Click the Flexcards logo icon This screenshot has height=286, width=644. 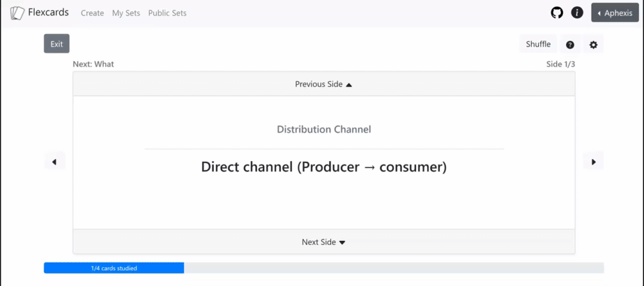17,13
